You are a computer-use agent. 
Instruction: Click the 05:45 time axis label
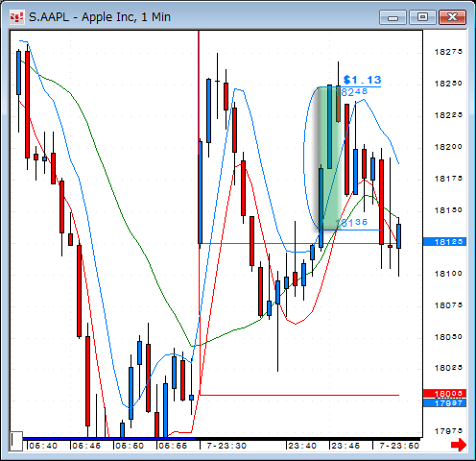click(x=86, y=446)
